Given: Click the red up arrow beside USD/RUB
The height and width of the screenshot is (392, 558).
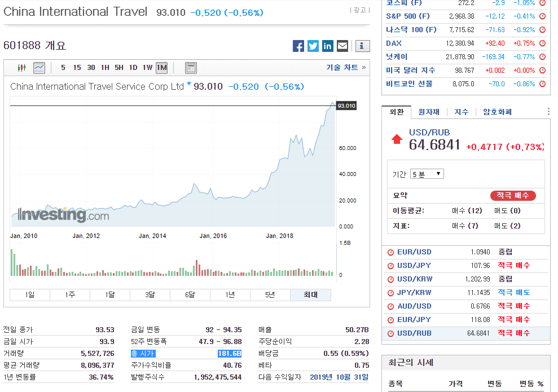Looking at the screenshot, I should tap(397, 139).
